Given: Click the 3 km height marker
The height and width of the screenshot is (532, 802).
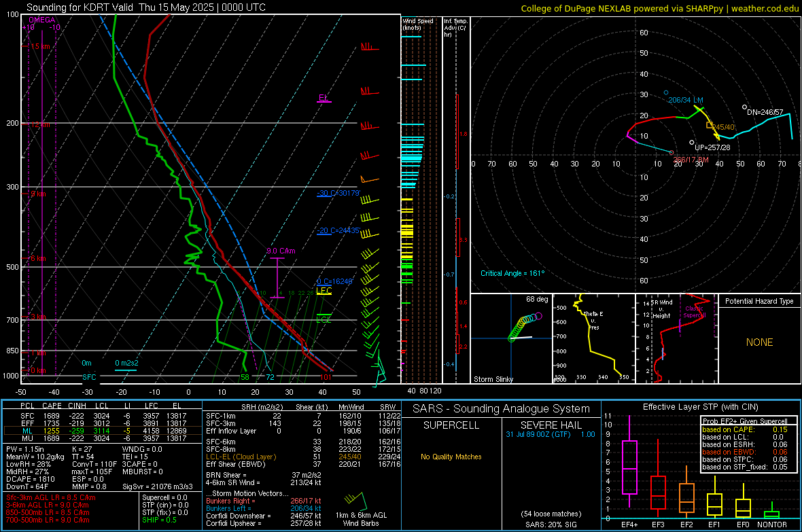Looking at the screenshot, I should pos(38,317).
